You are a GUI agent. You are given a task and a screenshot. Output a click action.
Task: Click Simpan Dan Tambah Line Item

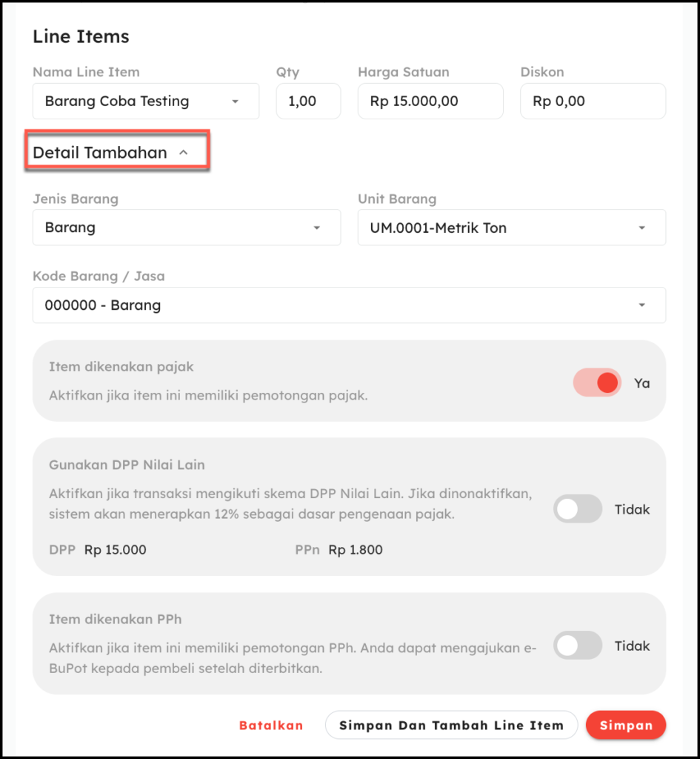pyautogui.click(x=451, y=725)
